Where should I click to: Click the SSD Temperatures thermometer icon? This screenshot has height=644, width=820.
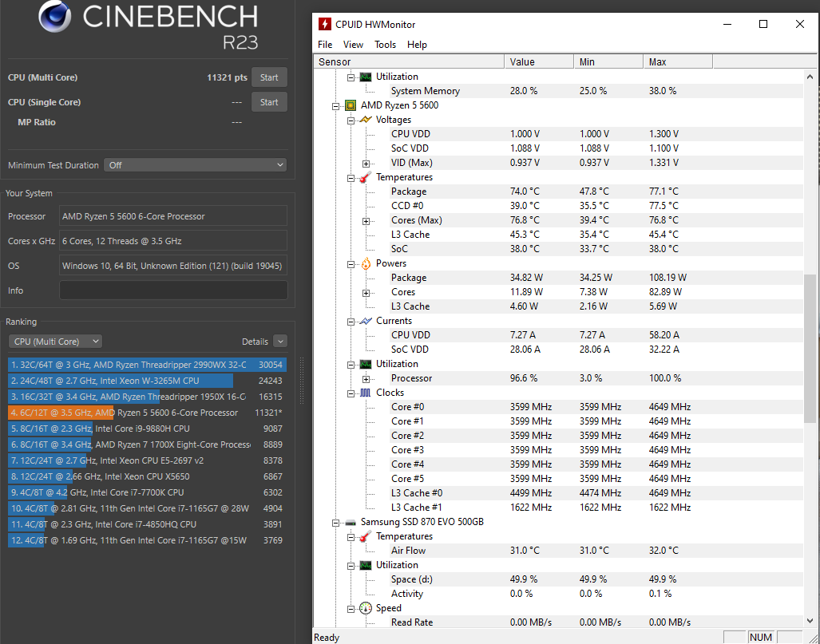(x=366, y=536)
